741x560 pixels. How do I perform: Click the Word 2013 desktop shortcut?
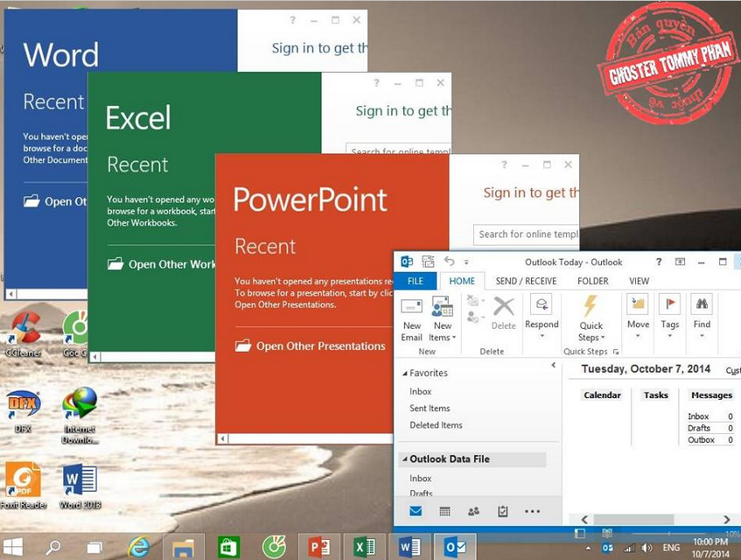coord(80,486)
